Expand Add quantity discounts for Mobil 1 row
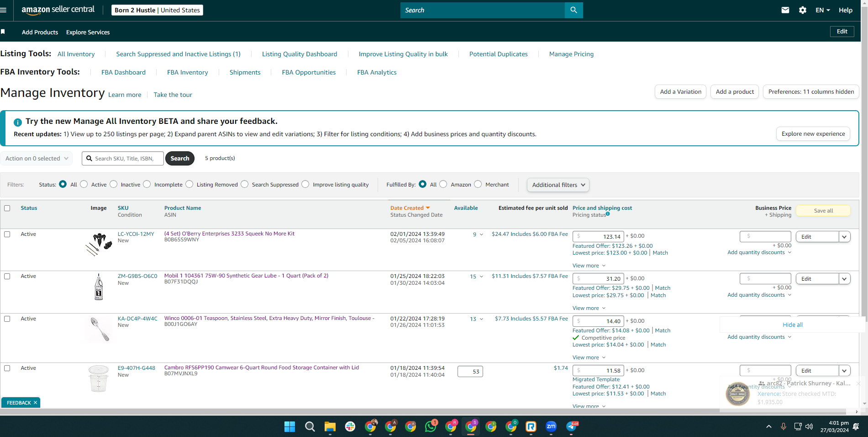The height and width of the screenshot is (437, 868). pyautogui.click(x=759, y=295)
